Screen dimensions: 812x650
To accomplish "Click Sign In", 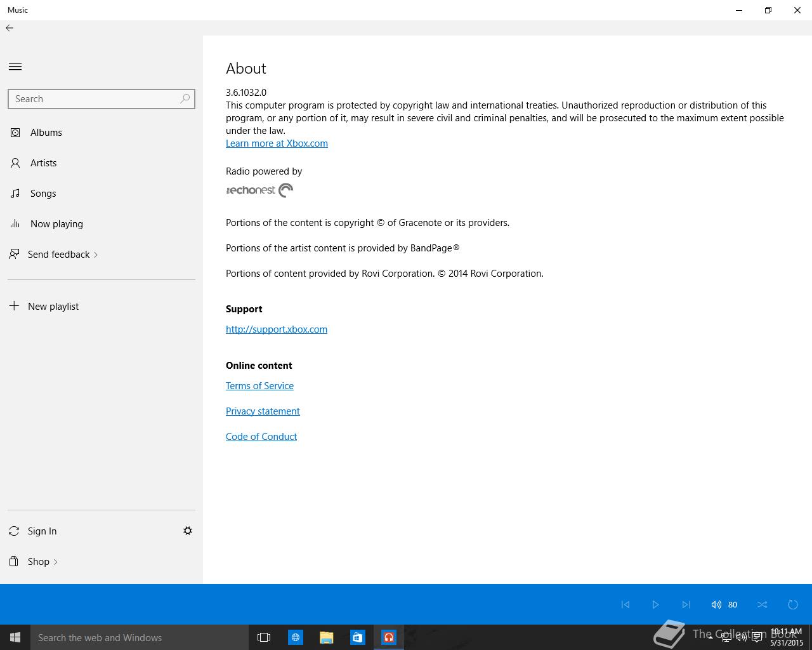I will coord(42,531).
